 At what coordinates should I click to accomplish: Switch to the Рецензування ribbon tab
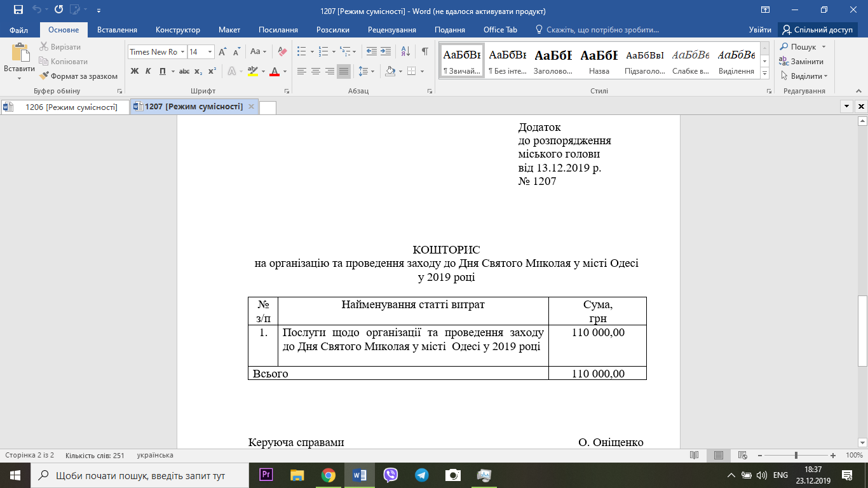[393, 30]
